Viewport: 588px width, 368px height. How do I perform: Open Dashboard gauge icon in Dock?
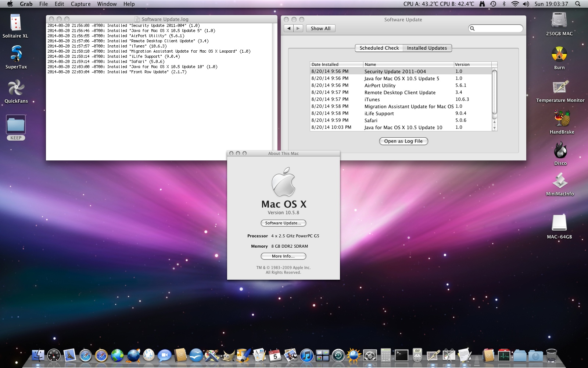[54, 355]
